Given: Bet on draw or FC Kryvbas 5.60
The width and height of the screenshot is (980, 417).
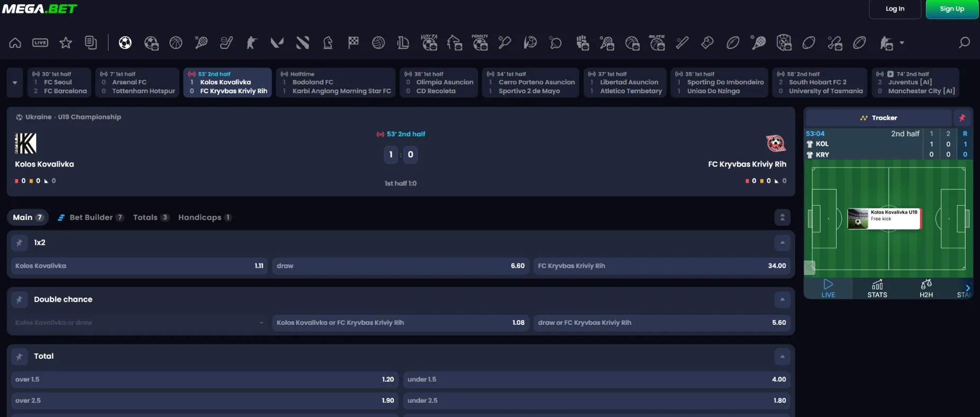Looking at the screenshot, I should pos(662,323).
